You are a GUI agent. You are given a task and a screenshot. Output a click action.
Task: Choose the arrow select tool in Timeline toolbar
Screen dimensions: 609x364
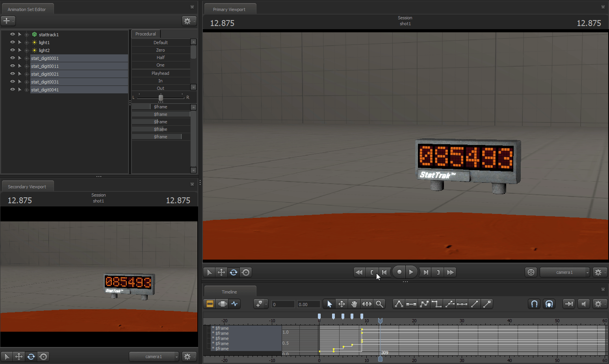coord(329,304)
